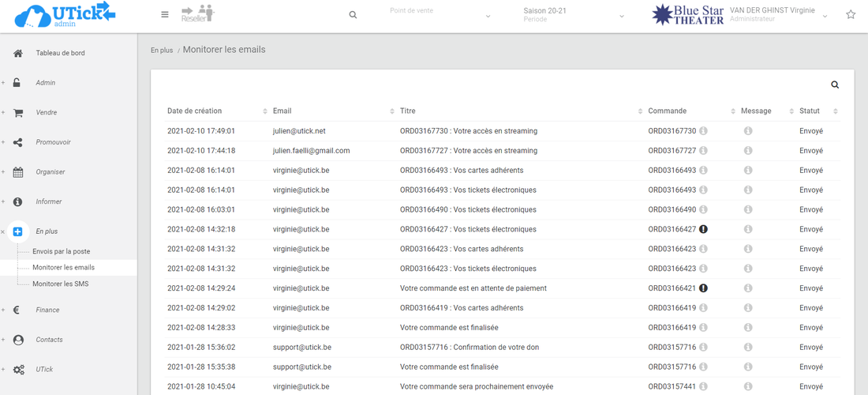Expand the Finance menu section

(47, 310)
